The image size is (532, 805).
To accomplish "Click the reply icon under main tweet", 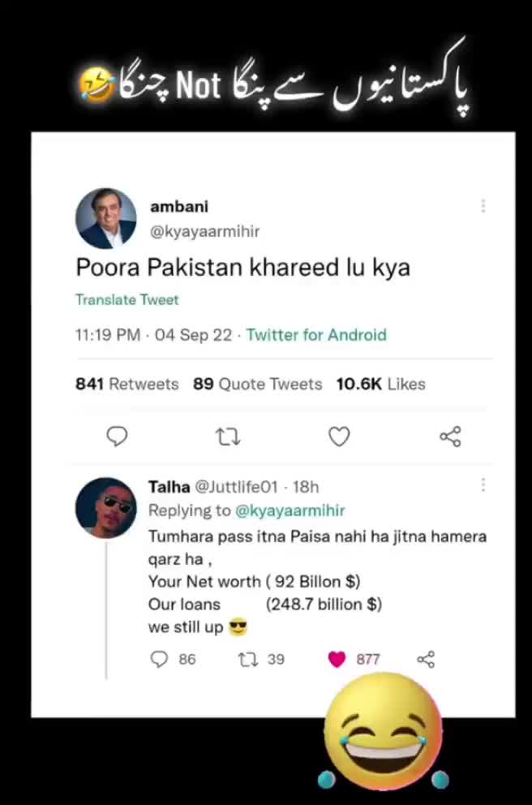I will 117,437.
